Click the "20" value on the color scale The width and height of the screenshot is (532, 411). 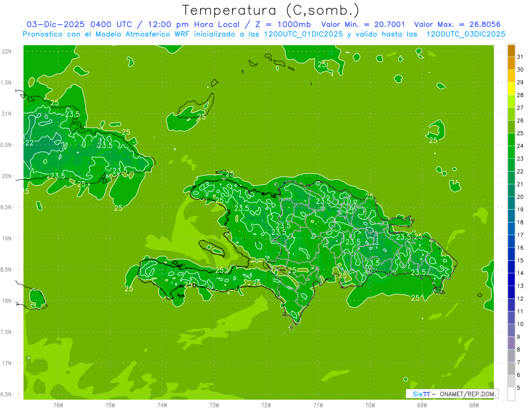pyautogui.click(x=520, y=197)
